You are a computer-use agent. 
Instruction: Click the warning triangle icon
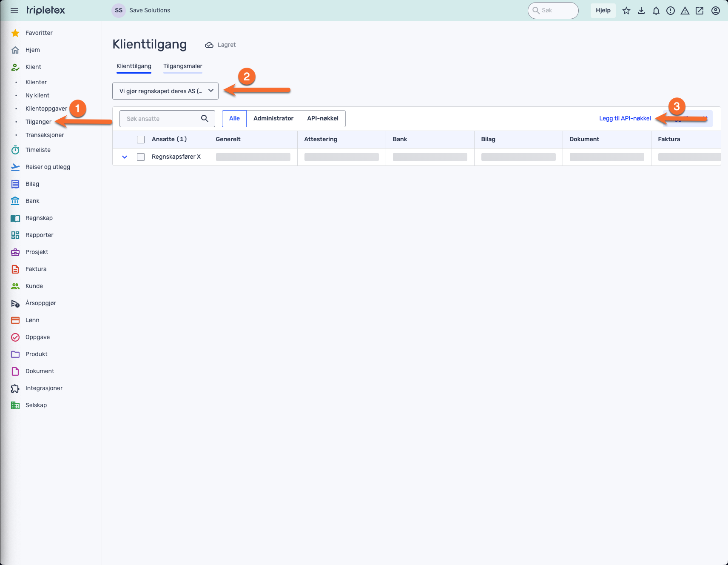point(685,11)
